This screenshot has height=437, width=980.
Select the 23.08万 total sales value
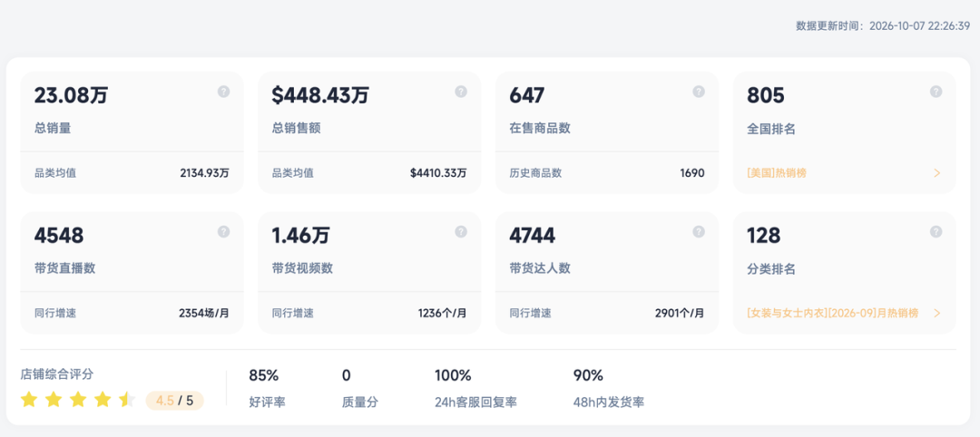[x=71, y=95]
